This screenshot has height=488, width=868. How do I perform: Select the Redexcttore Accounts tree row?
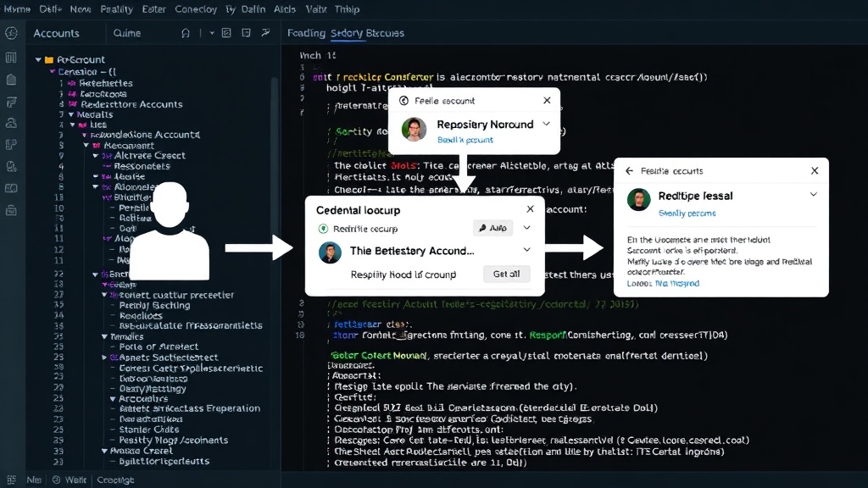click(x=131, y=104)
